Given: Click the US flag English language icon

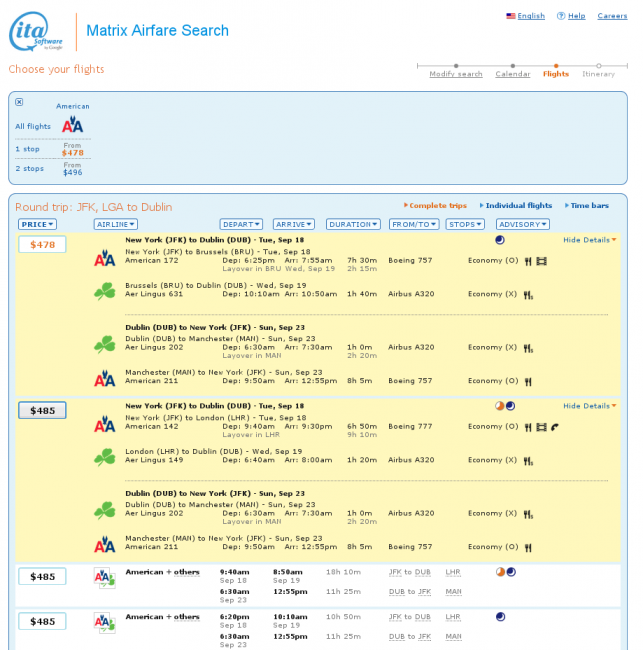Looking at the screenshot, I should [x=511, y=16].
